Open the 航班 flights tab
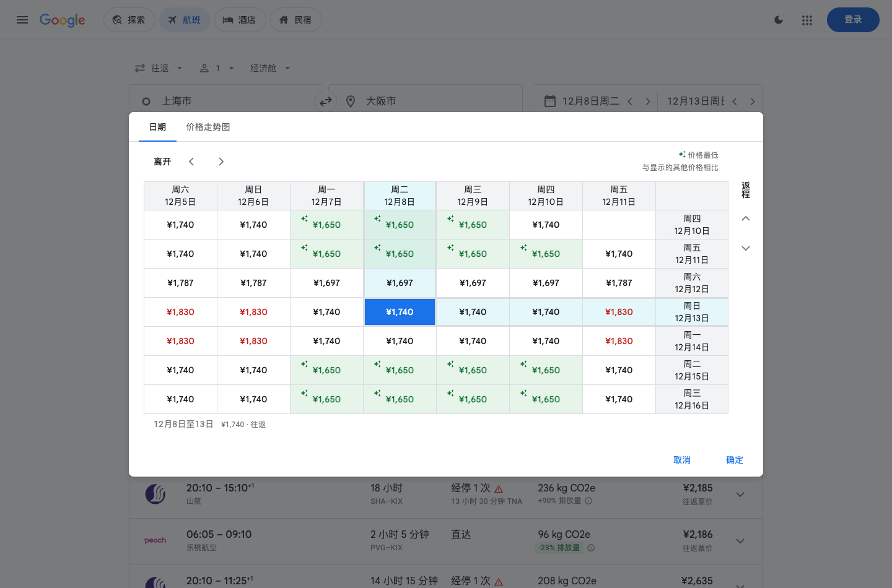Viewport: 892px width, 588px height. coord(185,20)
